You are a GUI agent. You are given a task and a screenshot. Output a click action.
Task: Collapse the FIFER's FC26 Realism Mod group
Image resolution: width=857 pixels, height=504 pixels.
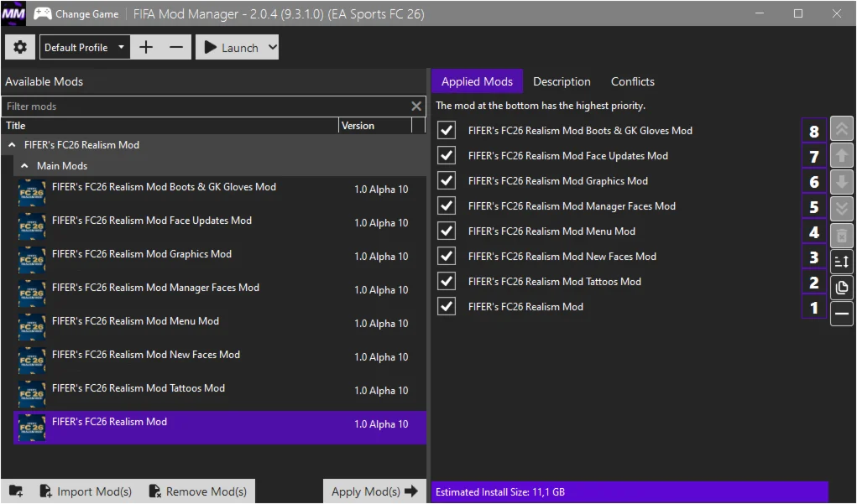[x=10, y=143]
